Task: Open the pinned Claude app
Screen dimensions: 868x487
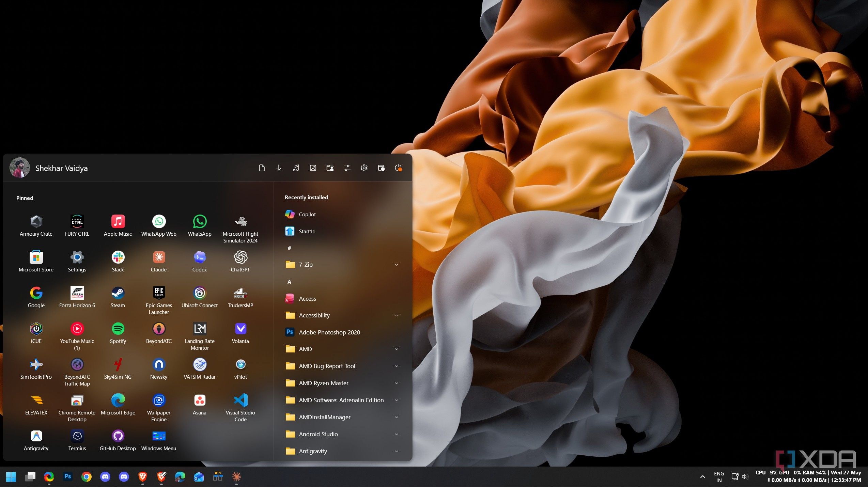Action: tap(159, 261)
